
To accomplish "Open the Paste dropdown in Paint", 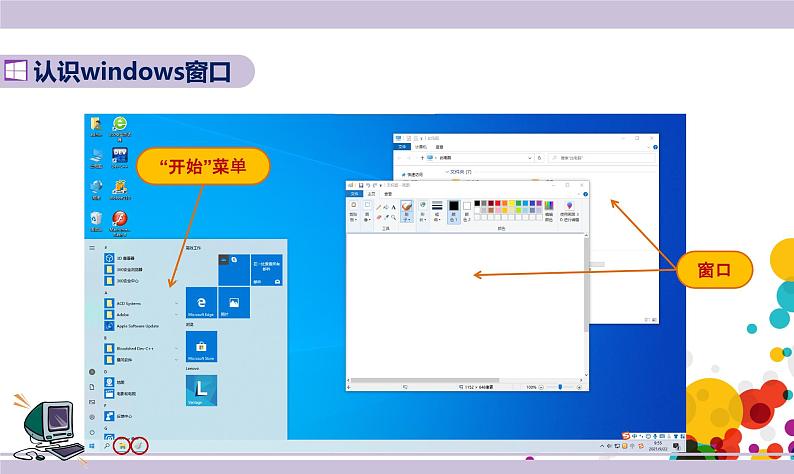I will [x=353, y=211].
